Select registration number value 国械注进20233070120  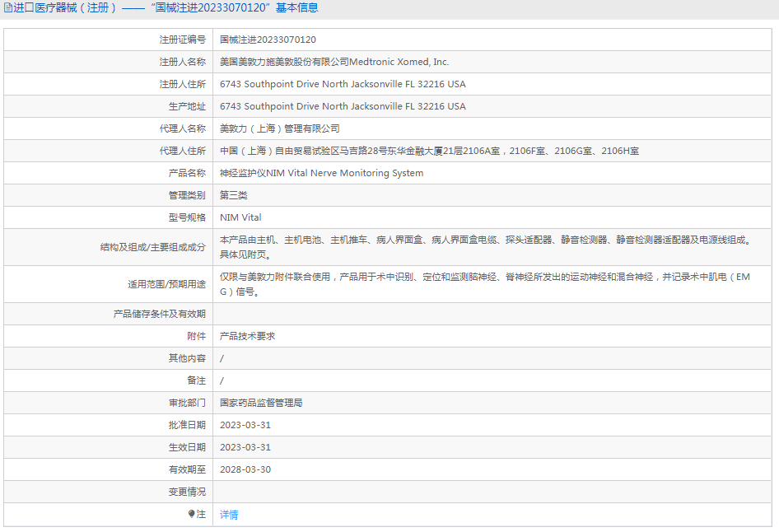tap(268, 40)
